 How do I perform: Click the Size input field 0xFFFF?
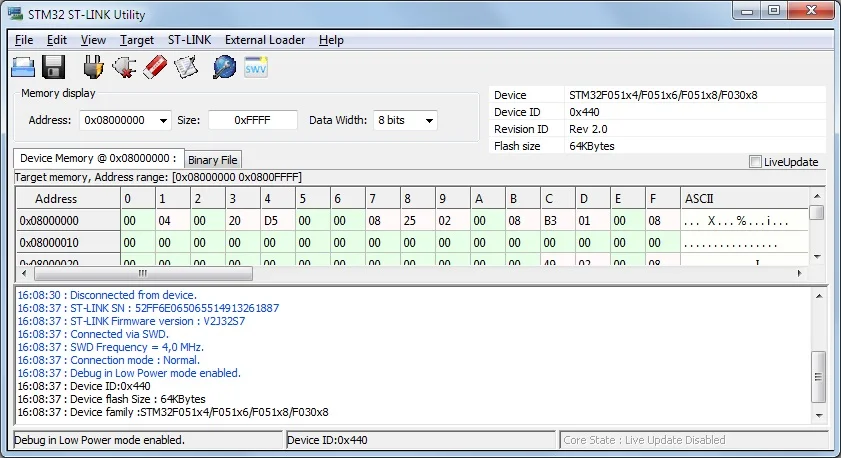click(253, 120)
